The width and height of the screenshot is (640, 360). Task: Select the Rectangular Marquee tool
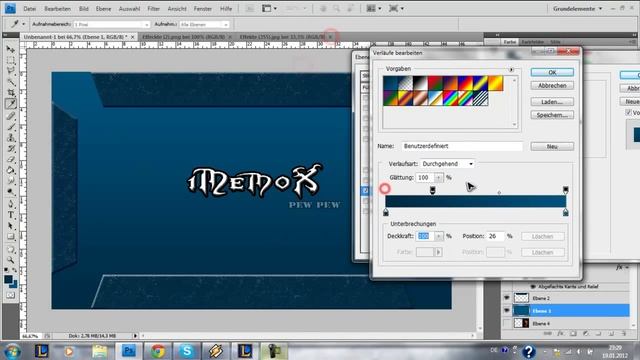point(11,60)
